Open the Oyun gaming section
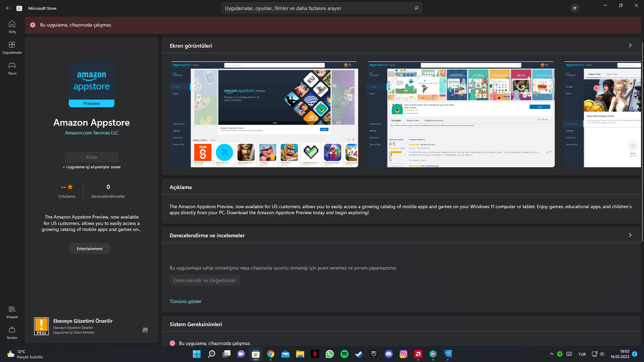This screenshot has height=362, width=644. point(12,68)
